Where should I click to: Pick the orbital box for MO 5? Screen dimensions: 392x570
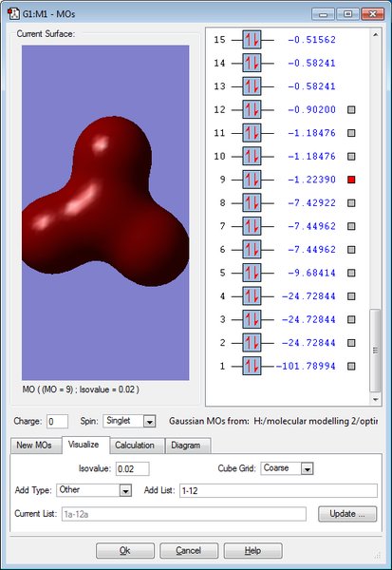tap(252, 273)
